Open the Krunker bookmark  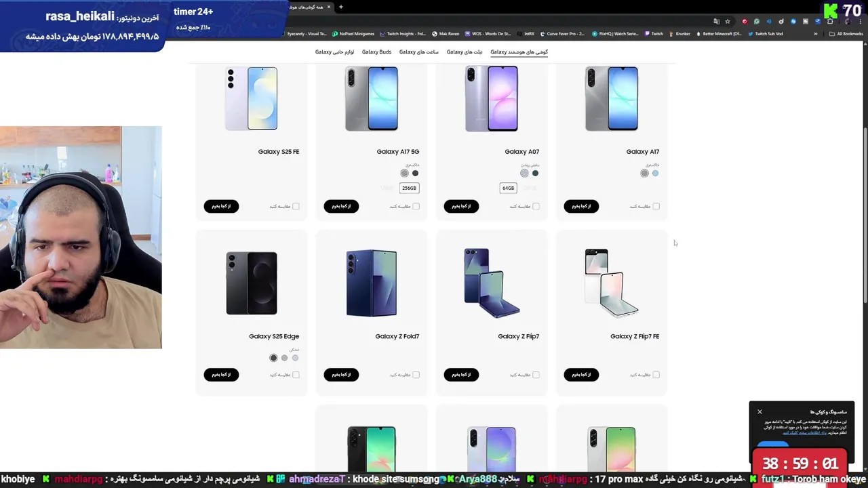click(x=679, y=34)
